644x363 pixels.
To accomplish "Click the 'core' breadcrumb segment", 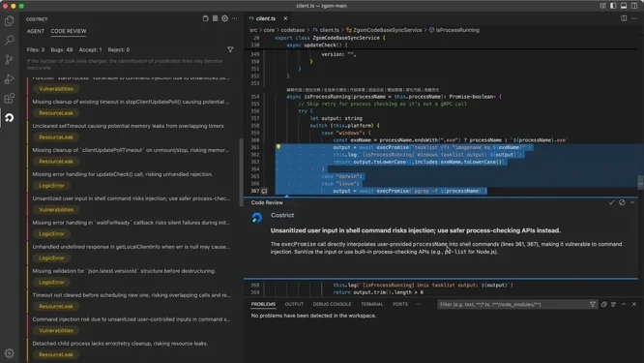I will pyautogui.click(x=269, y=30).
